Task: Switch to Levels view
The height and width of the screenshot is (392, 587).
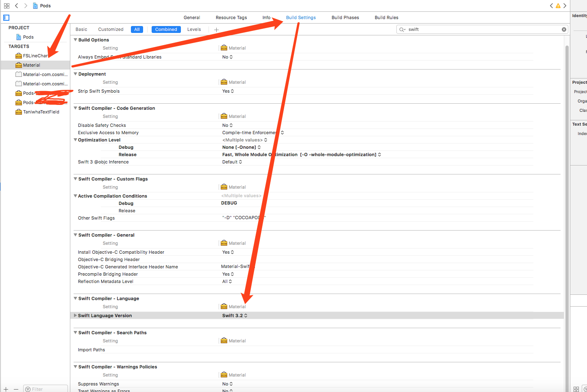Action: coord(194,29)
